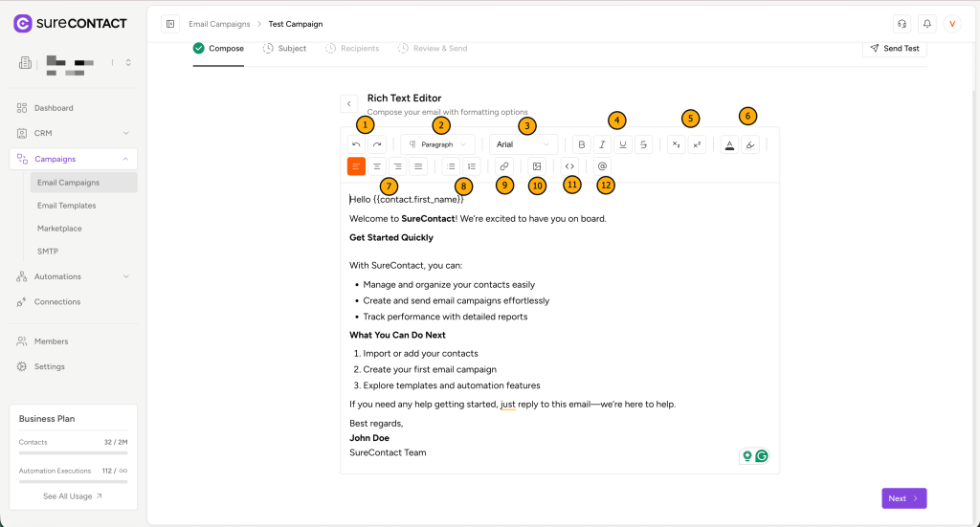980x527 pixels.
Task: Click the See All Usage link
Action: [x=73, y=496]
